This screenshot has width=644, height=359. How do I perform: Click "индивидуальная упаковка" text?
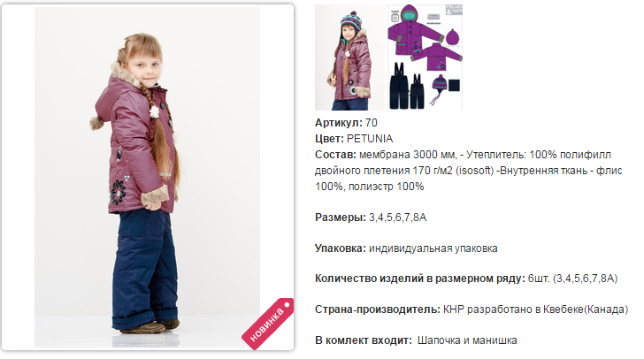433,248
